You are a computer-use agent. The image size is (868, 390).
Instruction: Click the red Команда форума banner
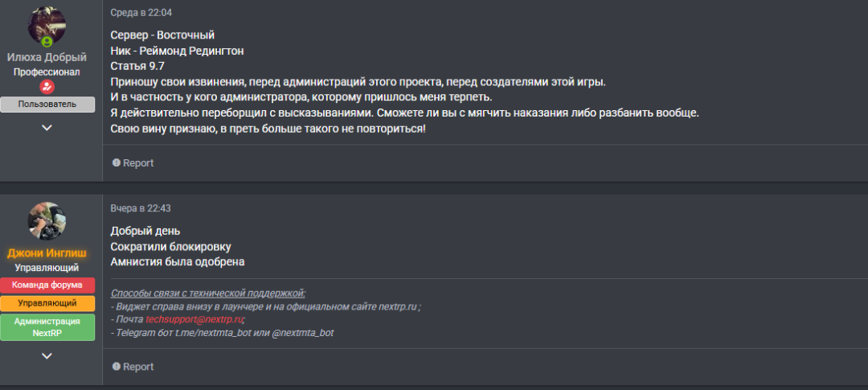47,285
